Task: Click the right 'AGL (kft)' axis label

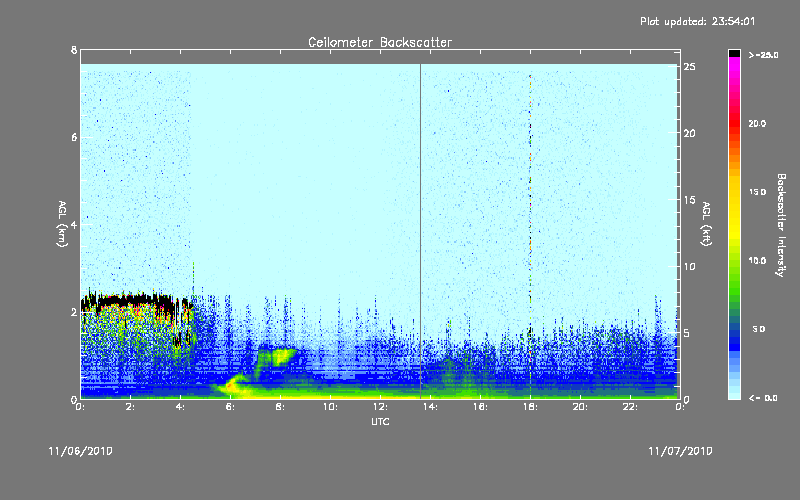Action: [x=706, y=224]
